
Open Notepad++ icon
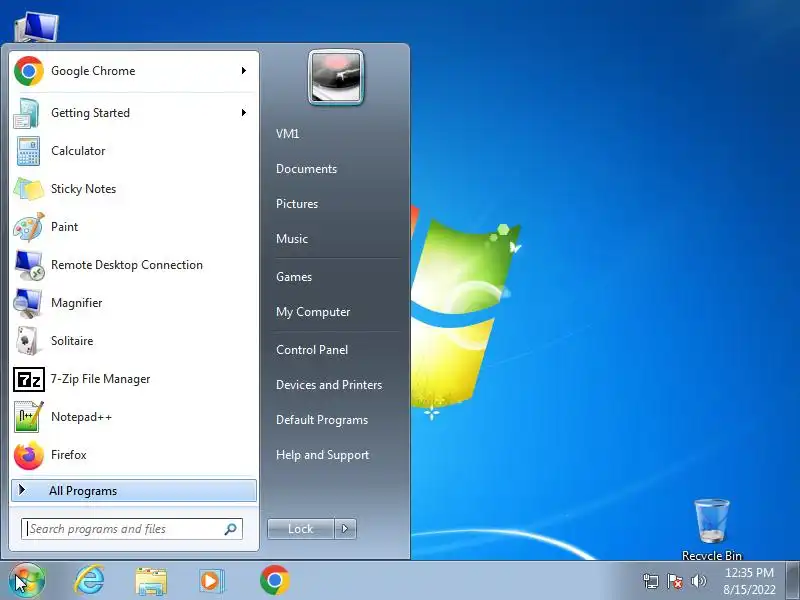pos(29,417)
